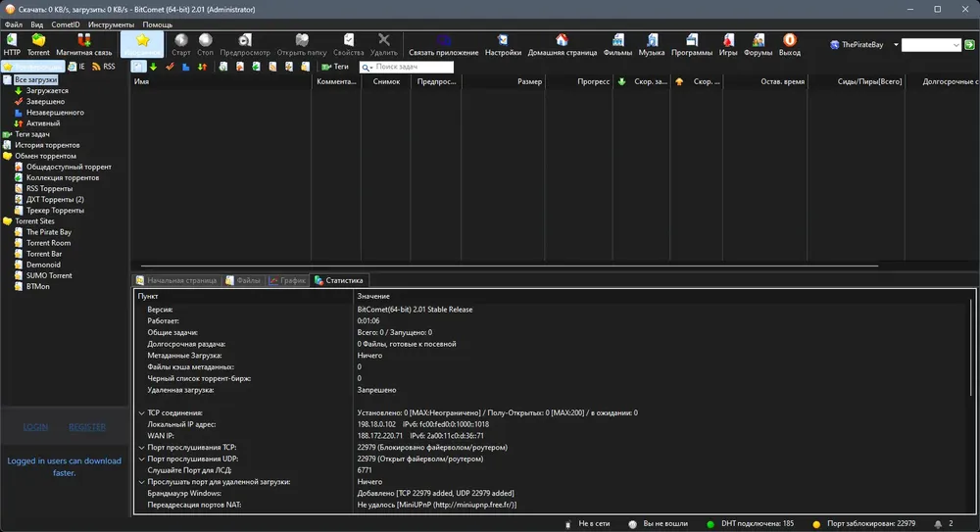Collapse Порт прослушивания UDP row

coord(142,459)
